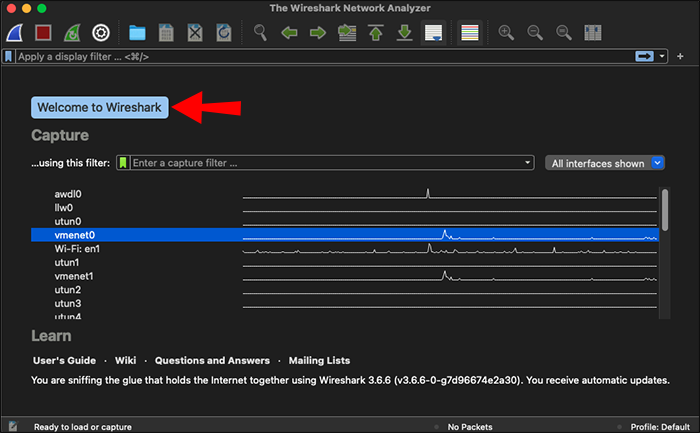Screen dimensions: 700x433
Task: Open capture file properties status icon
Action: (13, 427)
